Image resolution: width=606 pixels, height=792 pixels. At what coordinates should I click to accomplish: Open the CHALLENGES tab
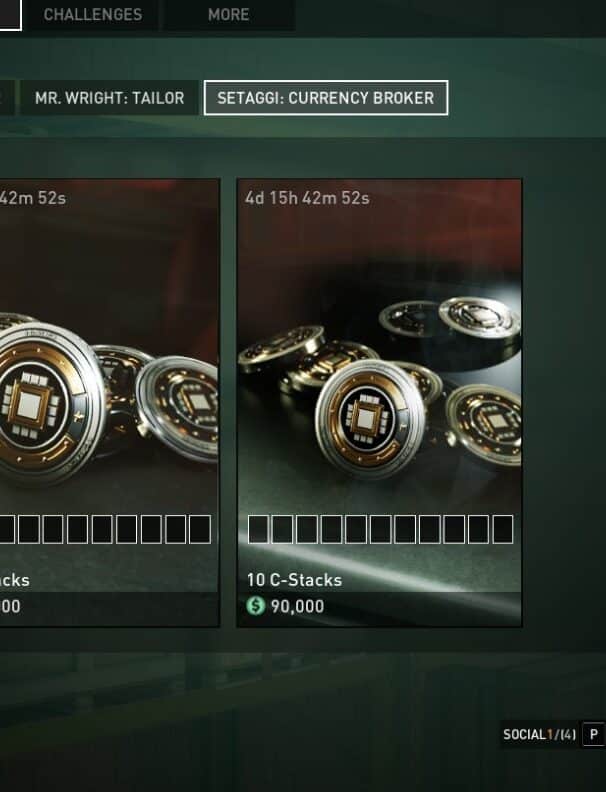tap(92, 15)
